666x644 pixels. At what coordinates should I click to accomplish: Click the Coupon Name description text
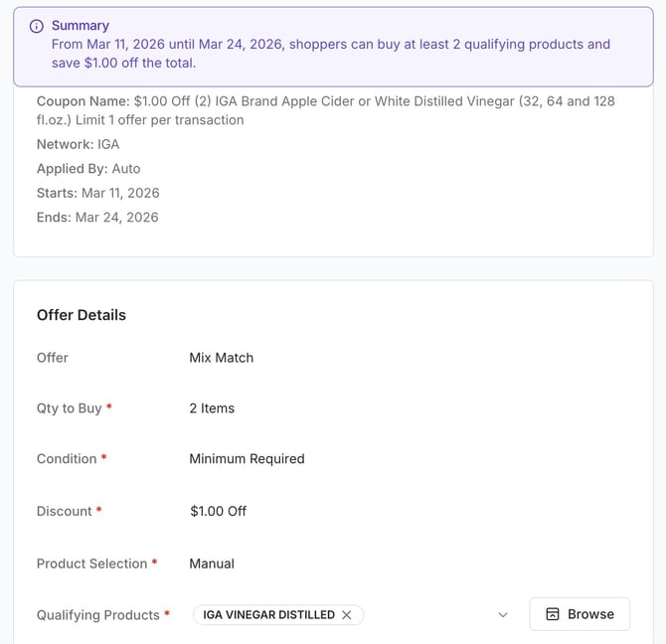pyautogui.click(x=324, y=110)
